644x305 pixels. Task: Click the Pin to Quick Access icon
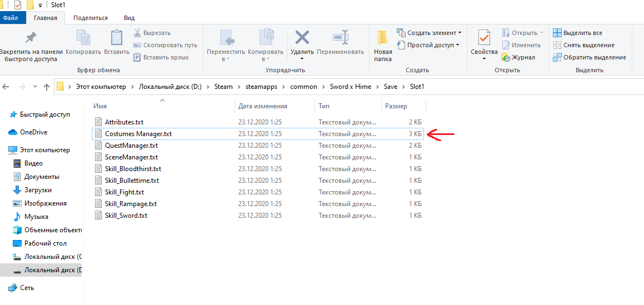click(x=31, y=38)
